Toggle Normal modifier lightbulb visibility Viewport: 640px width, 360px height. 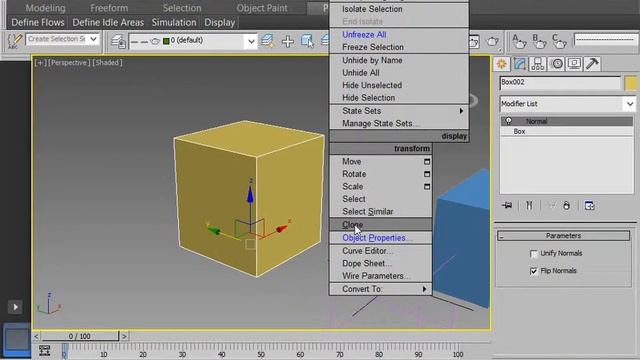[509, 121]
